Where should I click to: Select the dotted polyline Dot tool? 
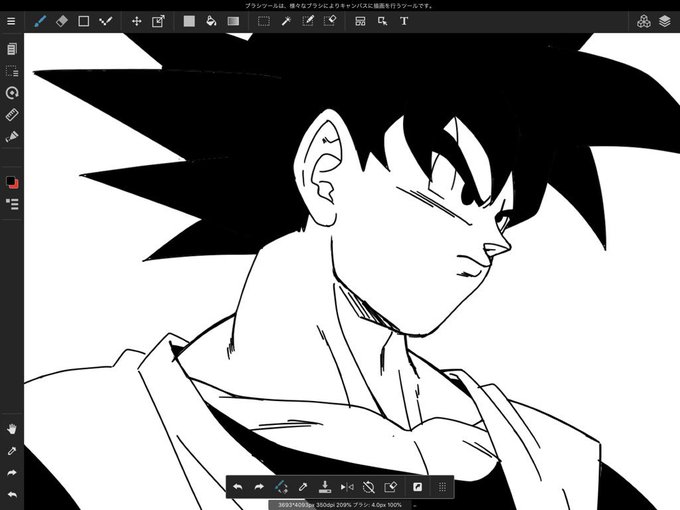(x=105, y=21)
